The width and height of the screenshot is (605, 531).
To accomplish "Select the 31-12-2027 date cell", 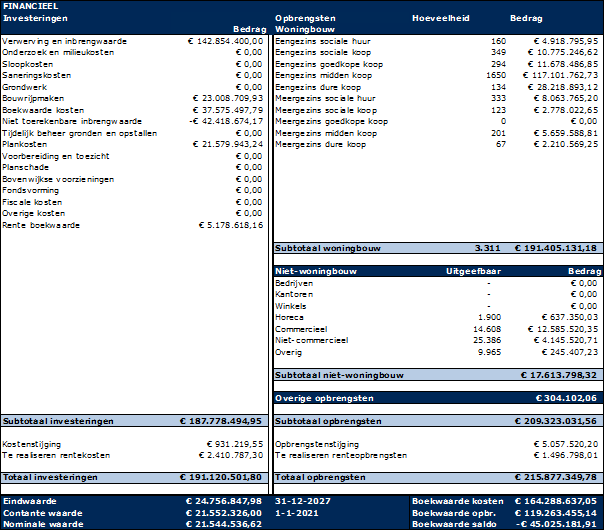I will tap(299, 500).
